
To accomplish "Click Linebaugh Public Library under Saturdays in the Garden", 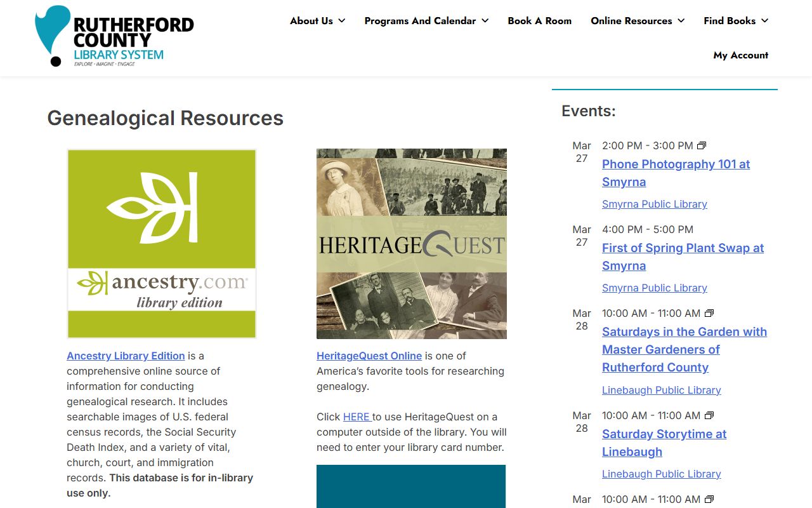I will coord(662,390).
